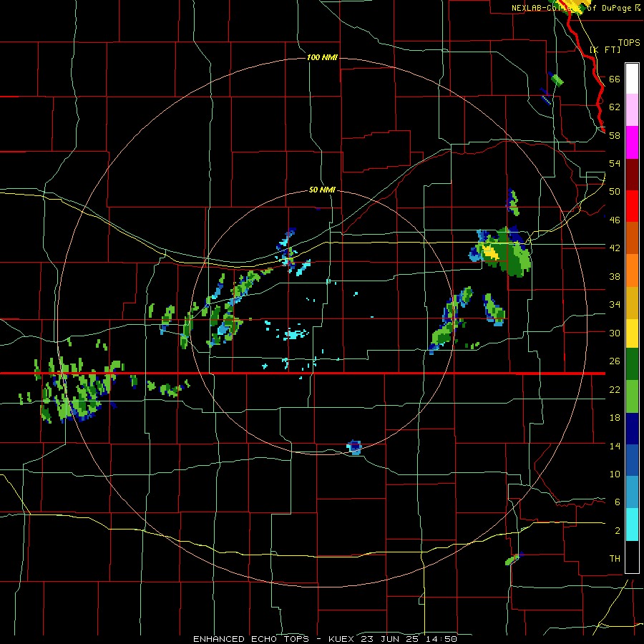Select the dark red legend swatch
The width and height of the screenshot is (644, 644).
(x=632, y=174)
